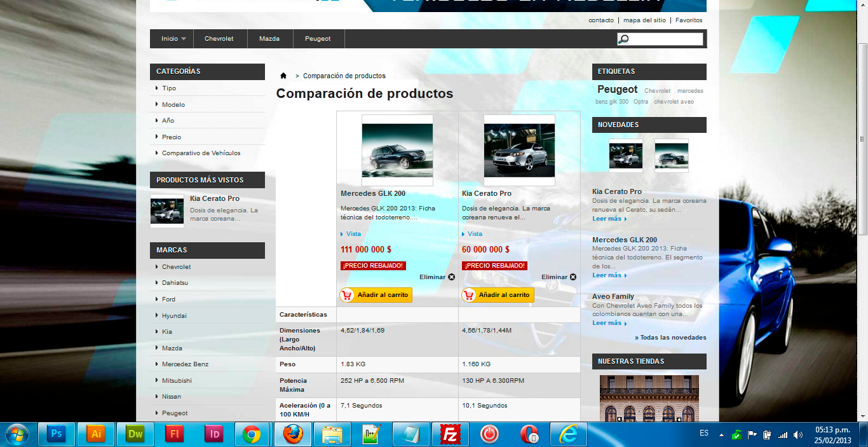Open Internet Explorer from taskbar
Viewport: 868px width, 447px height.
pyautogui.click(x=568, y=434)
